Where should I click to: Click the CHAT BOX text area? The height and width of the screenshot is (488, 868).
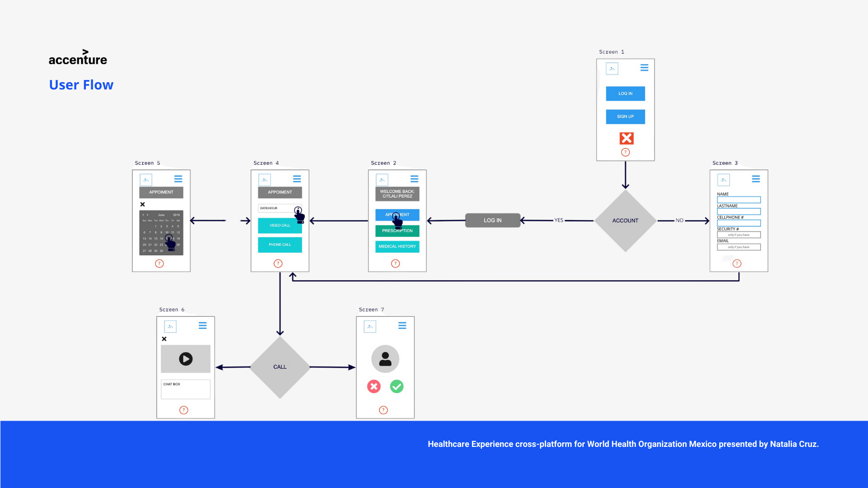click(x=185, y=389)
